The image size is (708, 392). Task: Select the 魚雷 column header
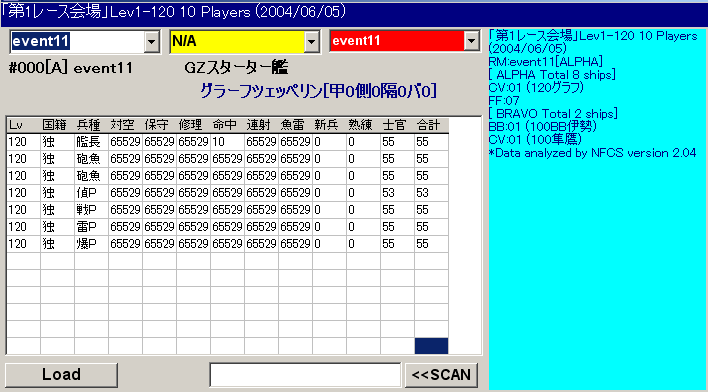295,125
